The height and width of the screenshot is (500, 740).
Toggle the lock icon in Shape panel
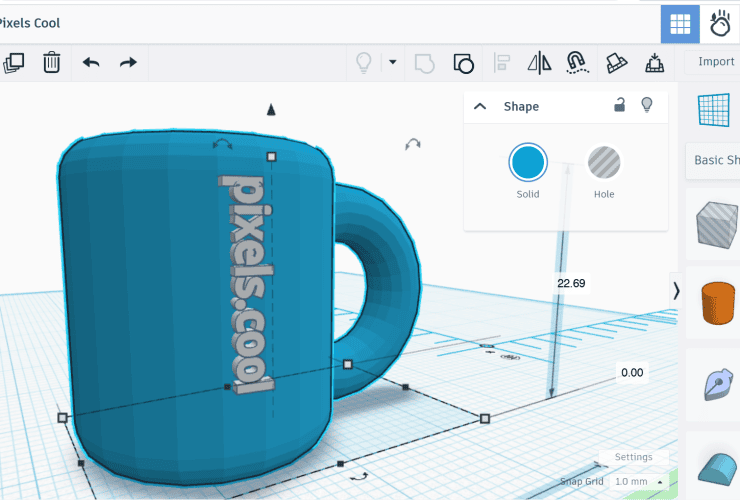click(620, 104)
